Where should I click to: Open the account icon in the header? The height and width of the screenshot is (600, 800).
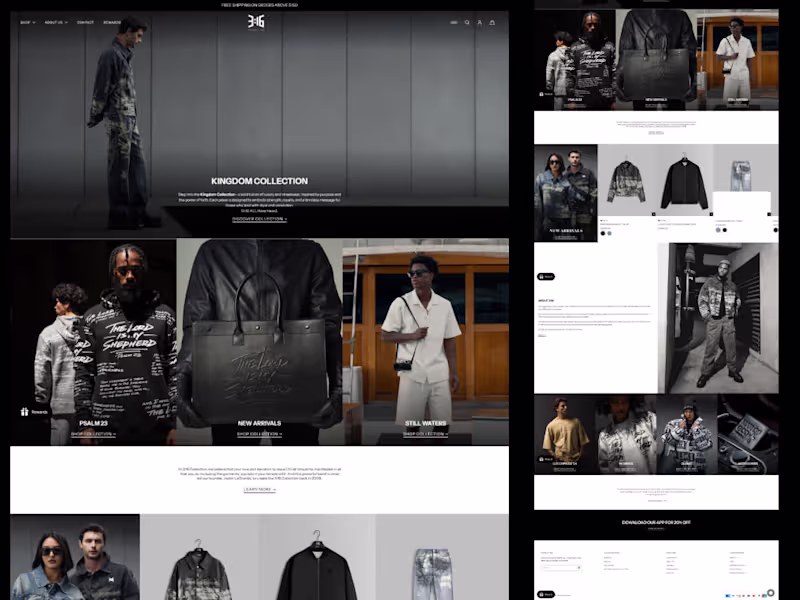click(x=479, y=22)
